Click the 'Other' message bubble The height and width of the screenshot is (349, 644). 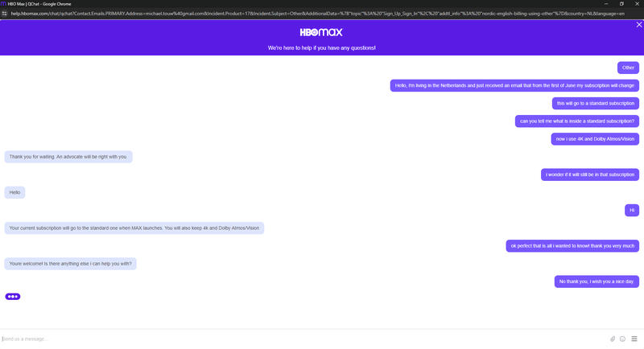tap(628, 68)
